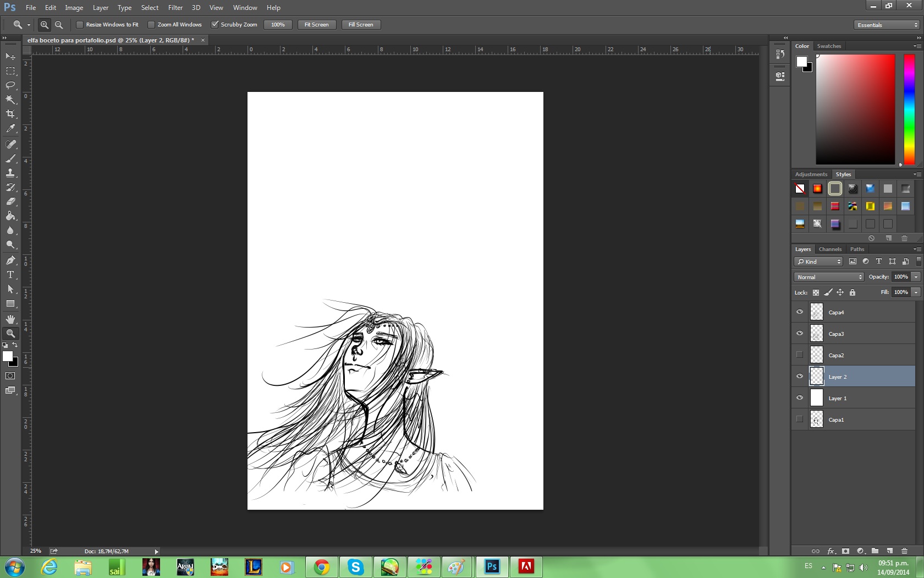The image size is (924, 578).
Task: Select the Magic Wand tool
Action: click(x=10, y=100)
